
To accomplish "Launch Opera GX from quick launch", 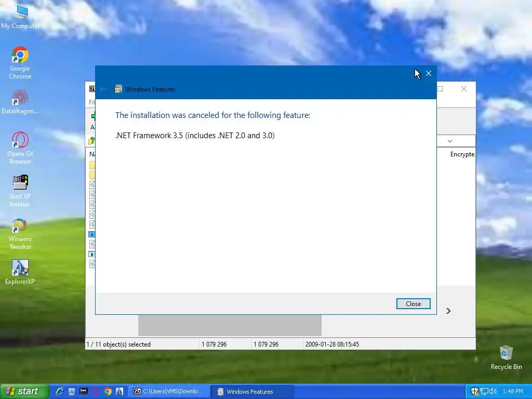I will (x=96, y=392).
